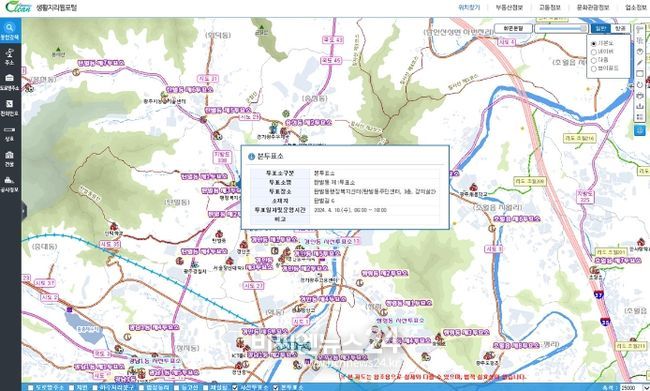
Task: Select the 주소 address search icon
Action: click(10, 57)
